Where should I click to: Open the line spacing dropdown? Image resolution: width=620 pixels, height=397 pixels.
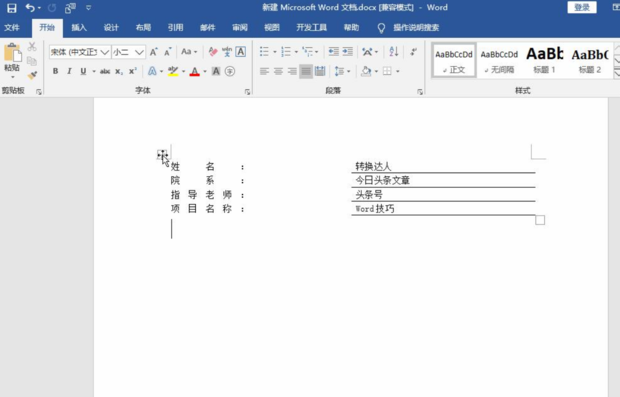[349, 71]
